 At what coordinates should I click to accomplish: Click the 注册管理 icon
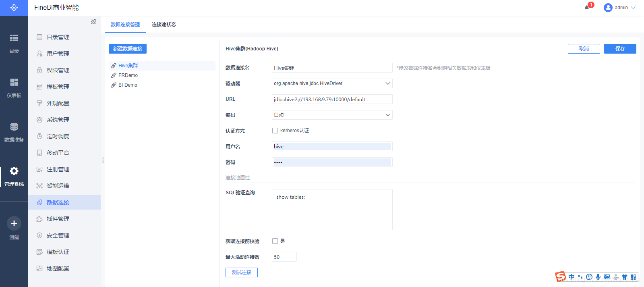click(39, 169)
